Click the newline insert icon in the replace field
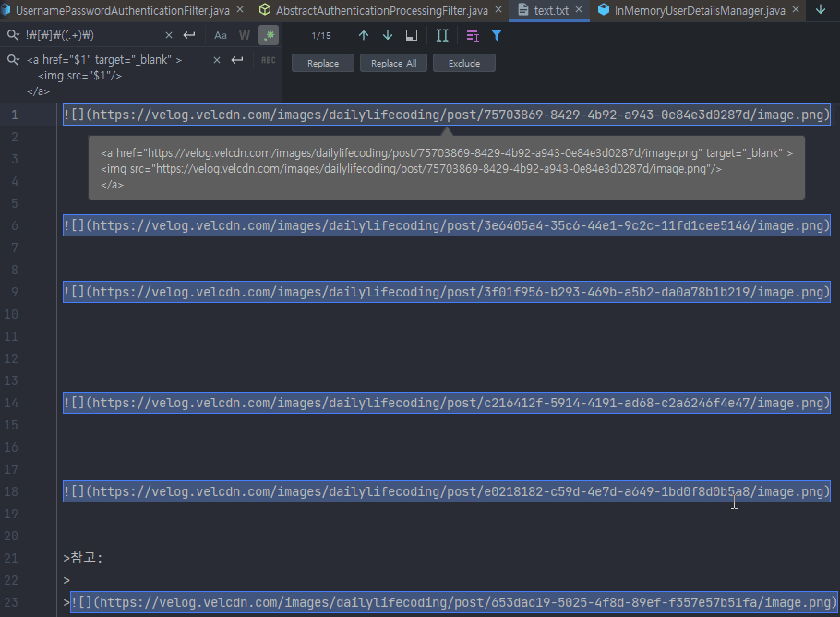This screenshot has width=840, height=617. [x=237, y=60]
